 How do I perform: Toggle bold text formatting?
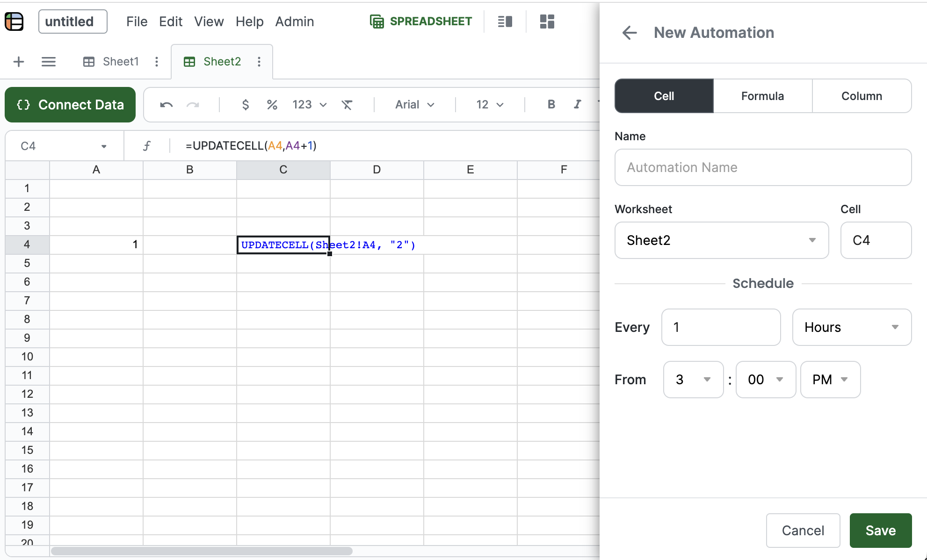coord(551,105)
